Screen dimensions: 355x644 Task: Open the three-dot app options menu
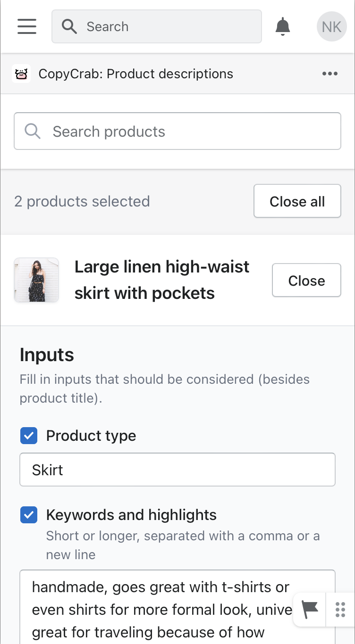tap(330, 74)
